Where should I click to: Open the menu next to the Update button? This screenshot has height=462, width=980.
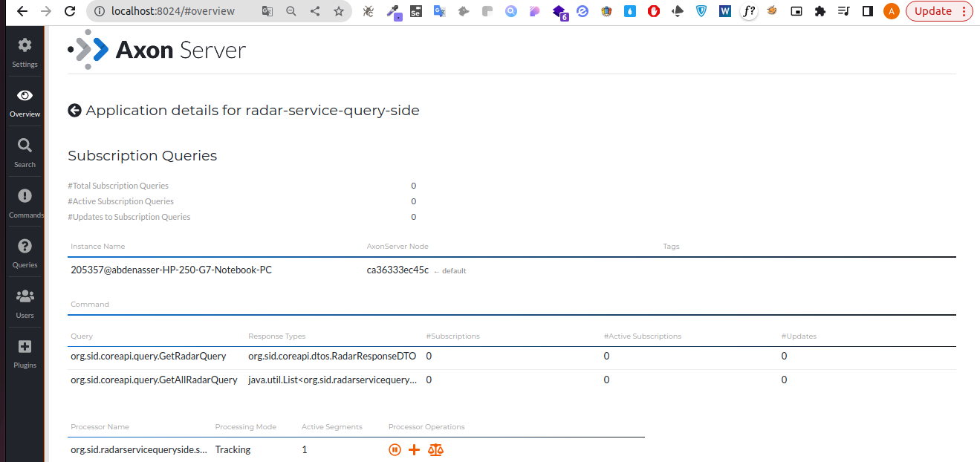(962, 11)
